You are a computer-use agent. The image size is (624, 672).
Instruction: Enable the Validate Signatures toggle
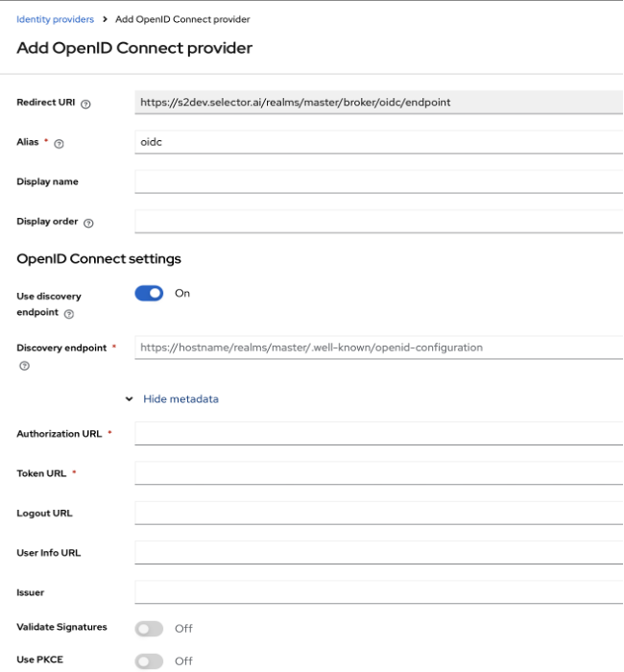coord(149,628)
